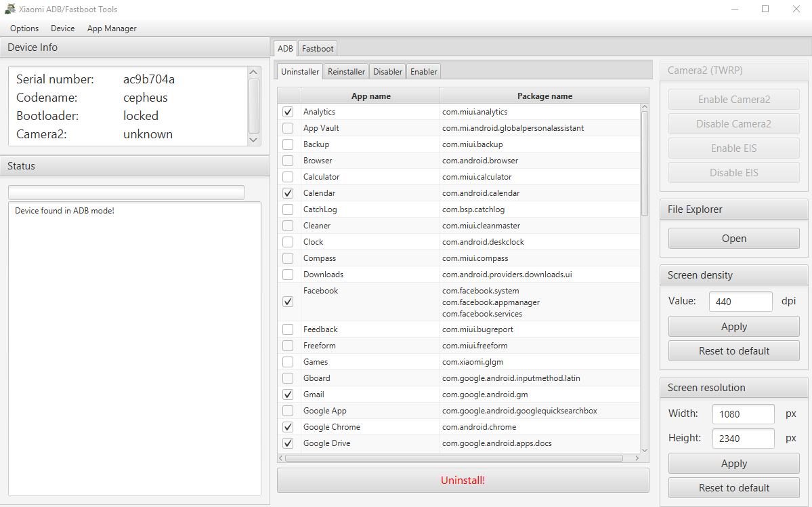812x507 pixels.
Task: Switch to the Reinstaller tab
Action: click(x=346, y=71)
